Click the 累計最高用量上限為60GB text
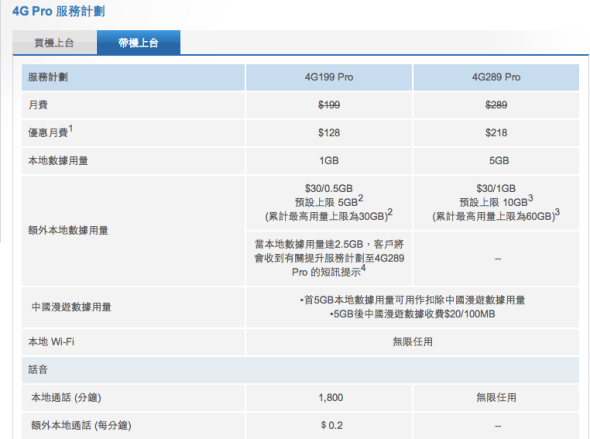The width and height of the screenshot is (590, 439). tap(496, 216)
